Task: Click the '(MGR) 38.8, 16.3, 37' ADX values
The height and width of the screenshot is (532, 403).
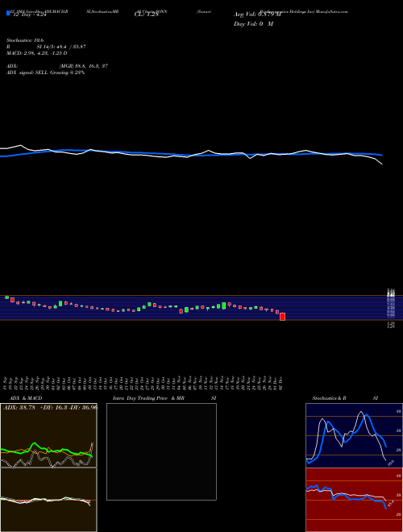Action: (84, 66)
